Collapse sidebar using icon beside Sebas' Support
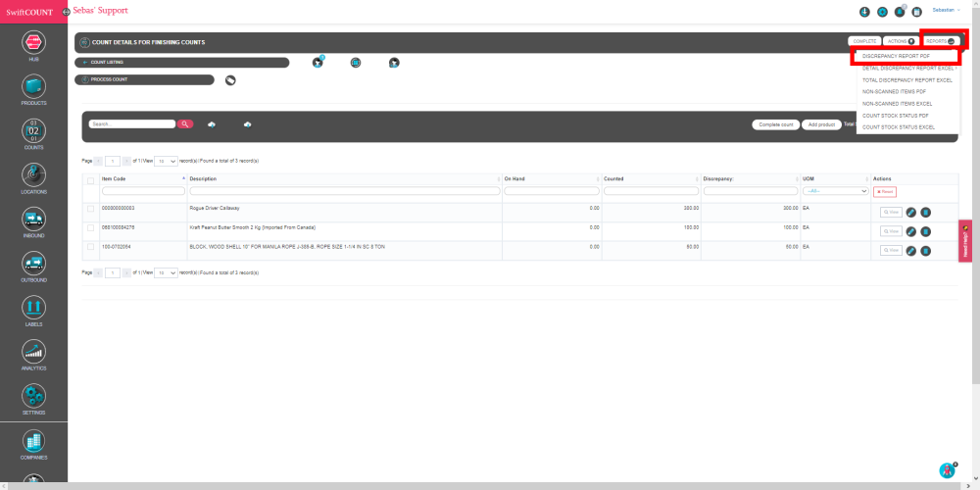This screenshot has width=980, height=490. pyautogui.click(x=67, y=12)
